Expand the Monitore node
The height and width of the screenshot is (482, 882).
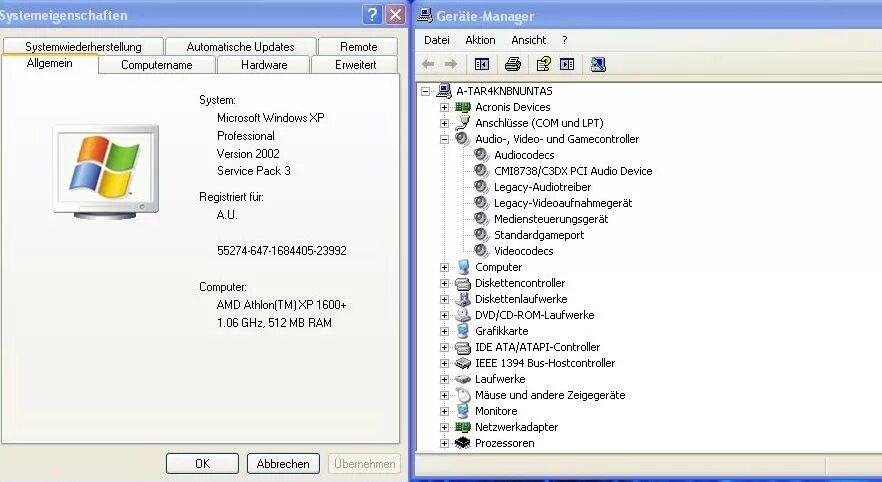pyautogui.click(x=444, y=411)
